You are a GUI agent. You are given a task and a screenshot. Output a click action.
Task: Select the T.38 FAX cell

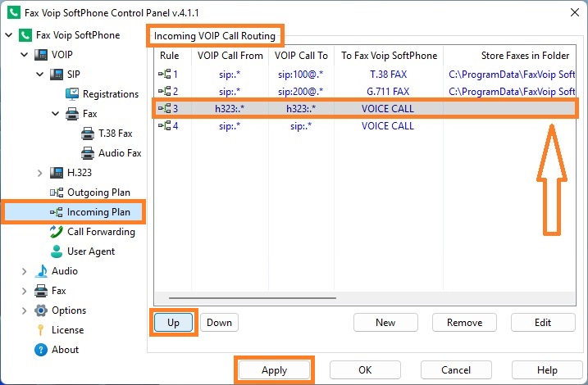tap(389, 75)
